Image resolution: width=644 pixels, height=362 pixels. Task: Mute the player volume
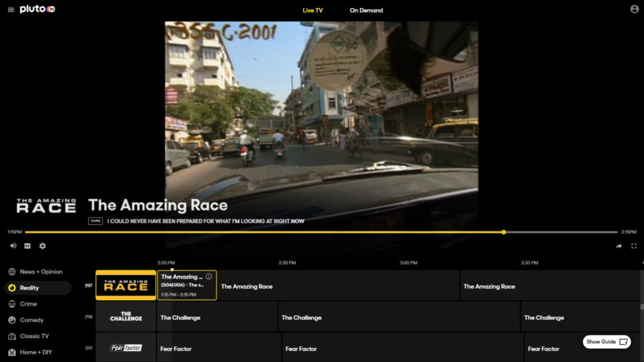(x=13, y=246)
